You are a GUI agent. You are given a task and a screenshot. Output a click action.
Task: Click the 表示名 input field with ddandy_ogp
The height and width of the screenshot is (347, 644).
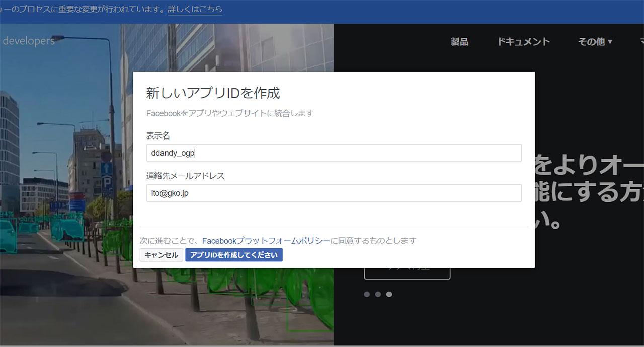[334, 153]
